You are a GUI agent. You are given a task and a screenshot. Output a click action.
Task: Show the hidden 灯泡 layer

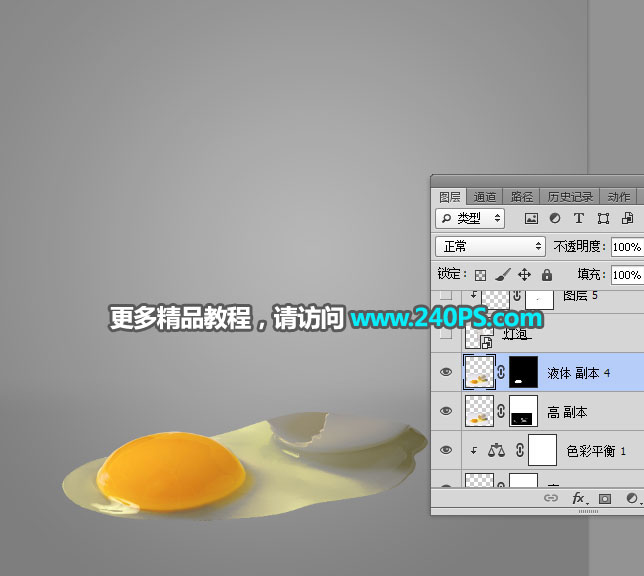[x=446, y=334]
